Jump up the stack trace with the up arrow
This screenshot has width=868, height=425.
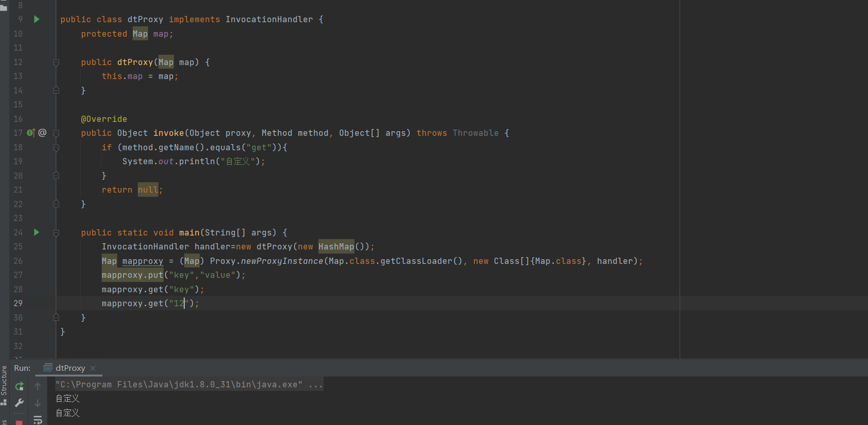click(38, 386)
